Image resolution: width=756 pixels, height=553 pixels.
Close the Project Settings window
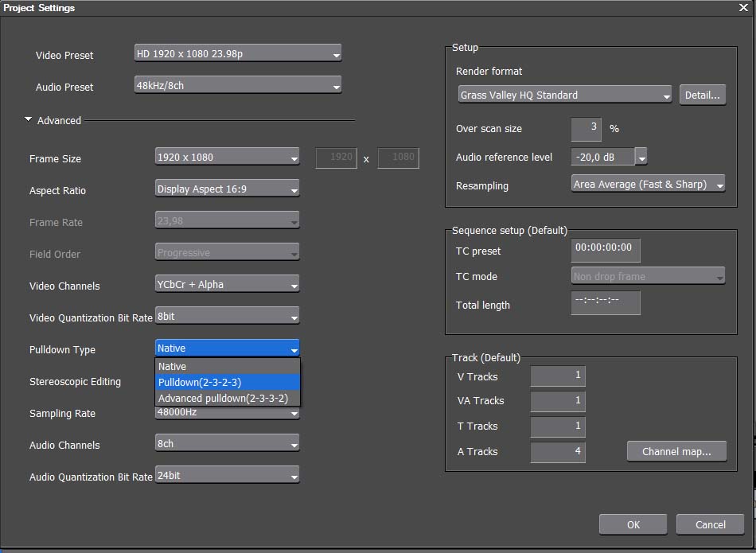click(x=743, y=7)
